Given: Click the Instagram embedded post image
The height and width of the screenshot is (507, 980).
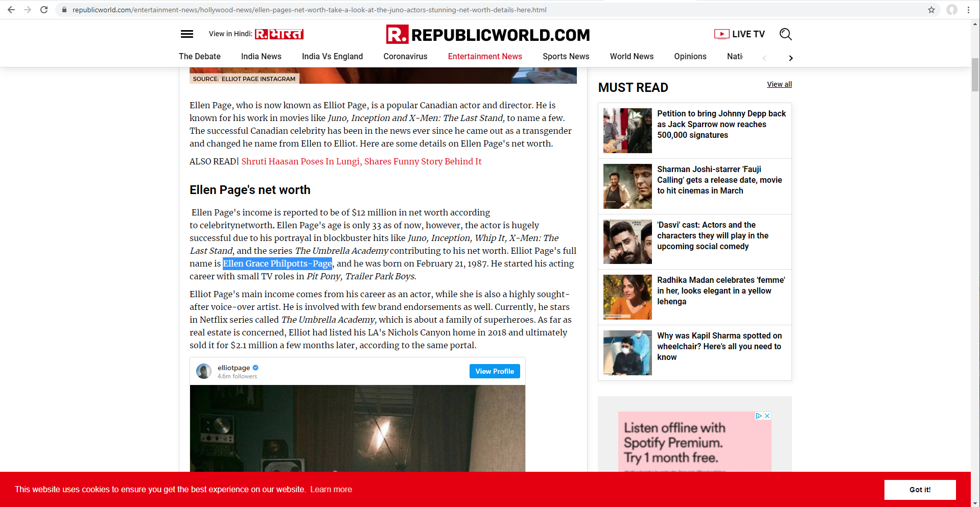Looking at the screenshot, I should click(x=358, y=428).
